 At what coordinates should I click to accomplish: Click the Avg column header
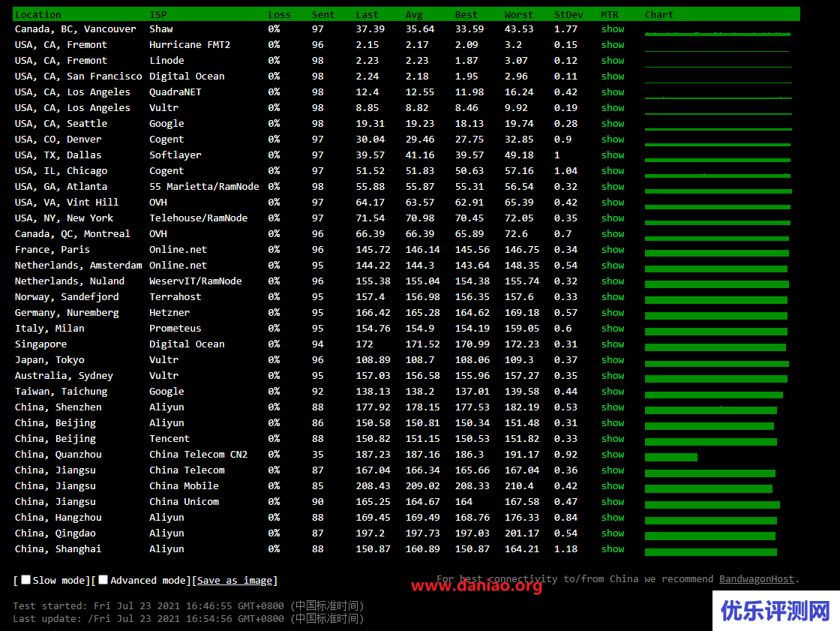(414, 14)
